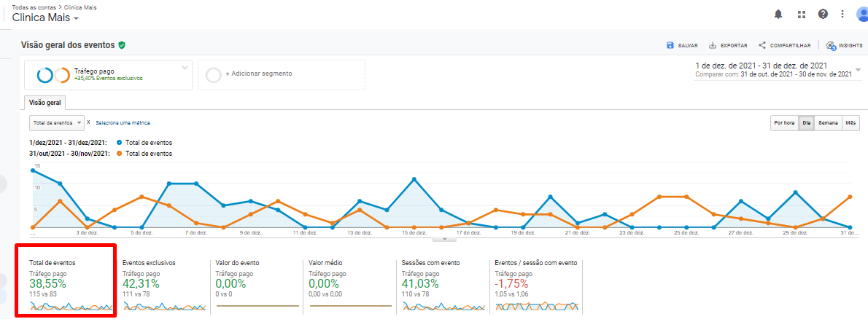This screenshot has height=319, width=868.
Task: Click SALVAR to save the report
Action: pos(682,45)
